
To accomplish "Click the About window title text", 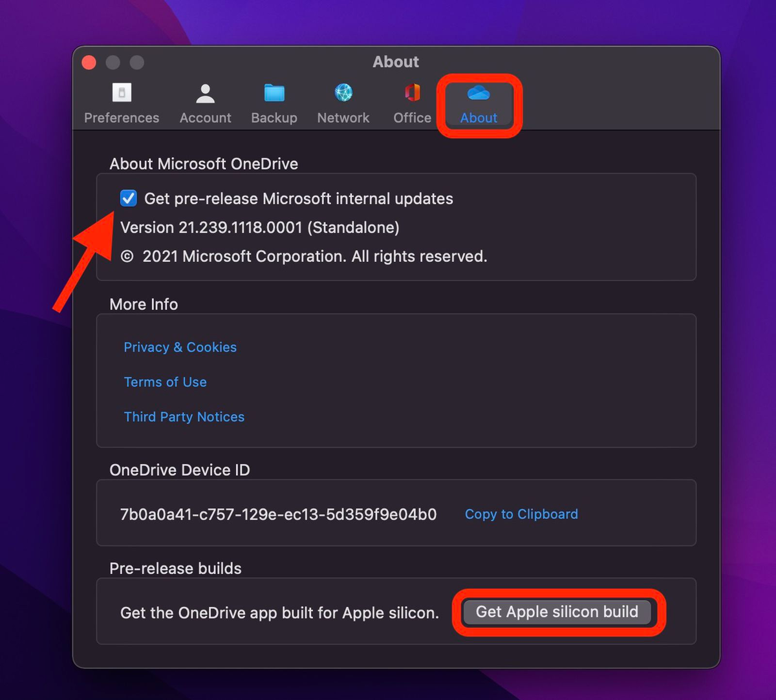I will [x=396, y=62].
